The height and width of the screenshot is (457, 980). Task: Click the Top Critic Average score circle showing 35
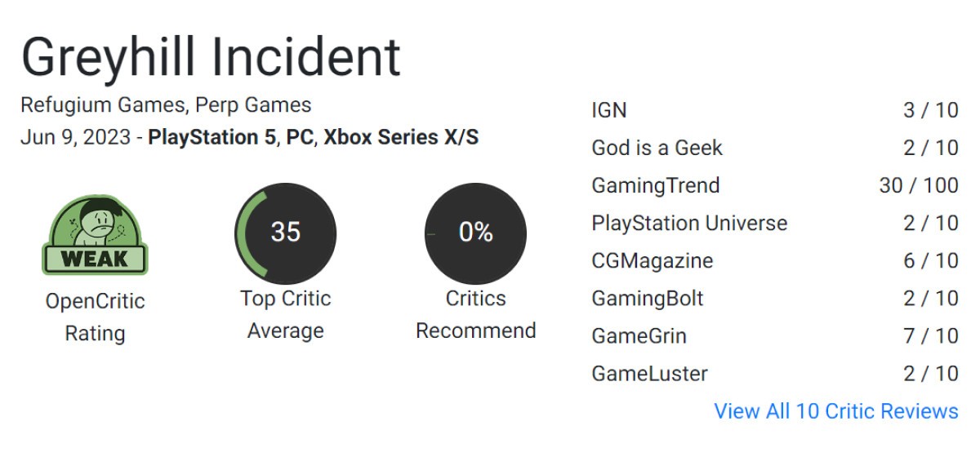point(285,233)
